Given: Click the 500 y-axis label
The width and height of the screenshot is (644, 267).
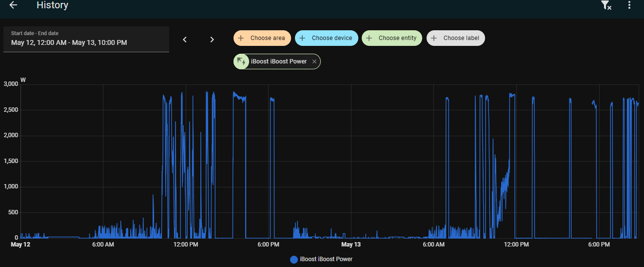Looking at the screenshot, I should [13, 212].
